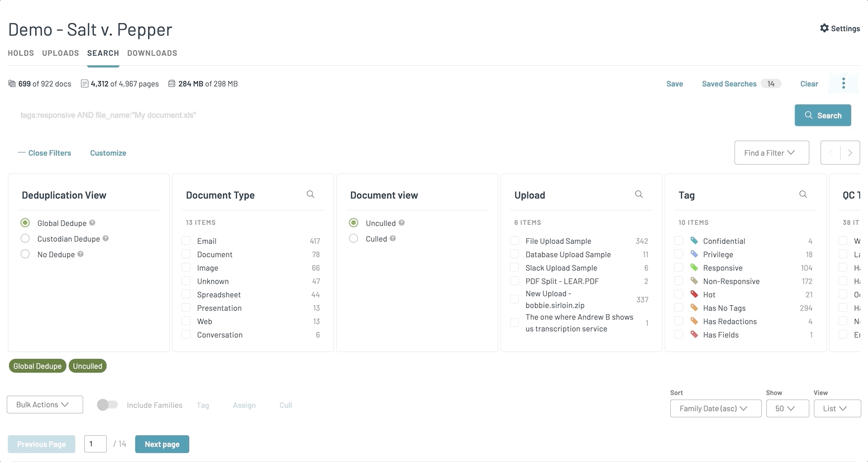Check the Email document type checkbox
Viewport: 868px width, 462px height.
point(186,240)
